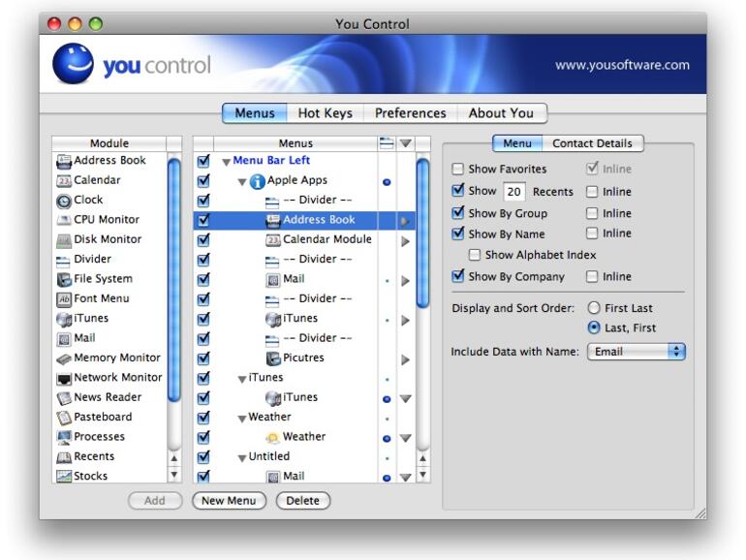The width and height of the screenshot is (746, 560).
Task: Select the Recents module icon
Action: [x=64, y=457]
